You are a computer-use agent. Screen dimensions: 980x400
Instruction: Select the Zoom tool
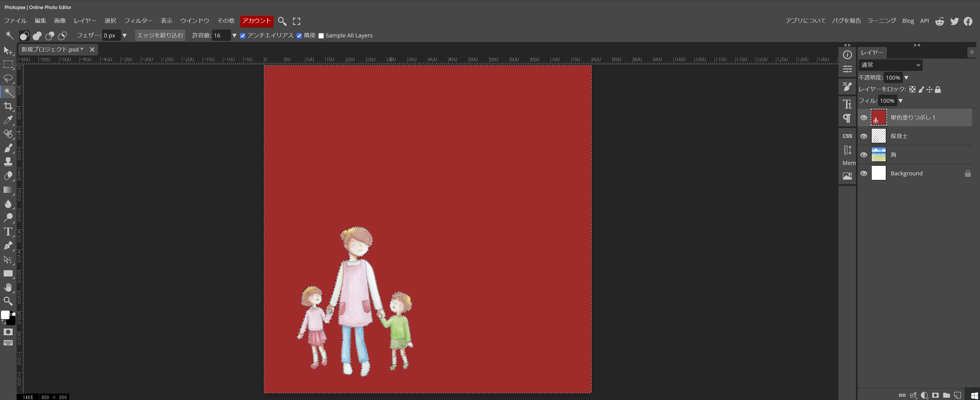coord(8,301)
